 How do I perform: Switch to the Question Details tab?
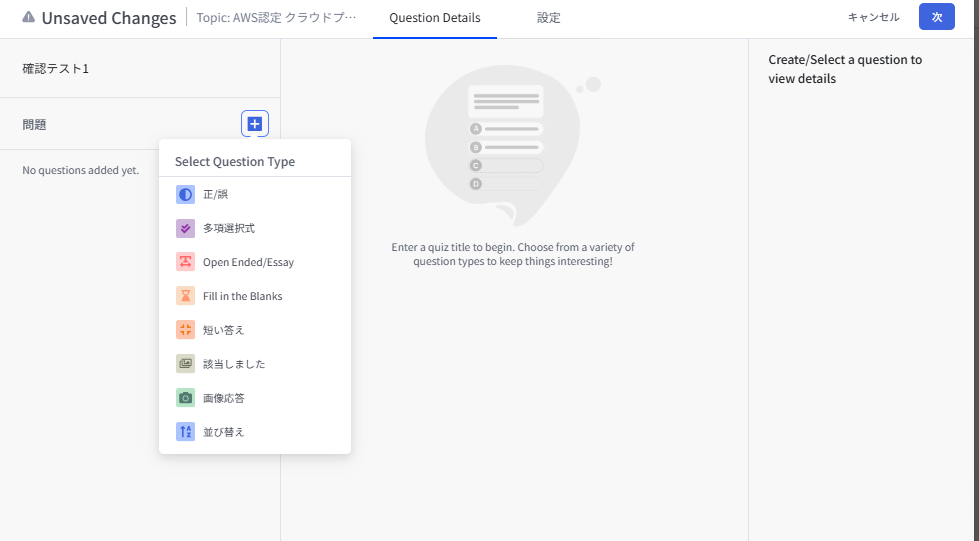click(434, 18)
